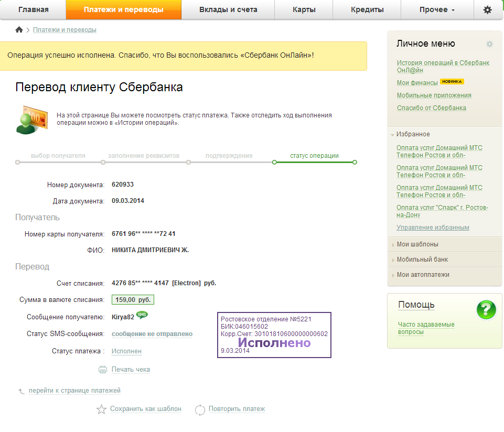504x432 pixels.
Task: Click the star icon for saving template
Action: pos(101,409)
